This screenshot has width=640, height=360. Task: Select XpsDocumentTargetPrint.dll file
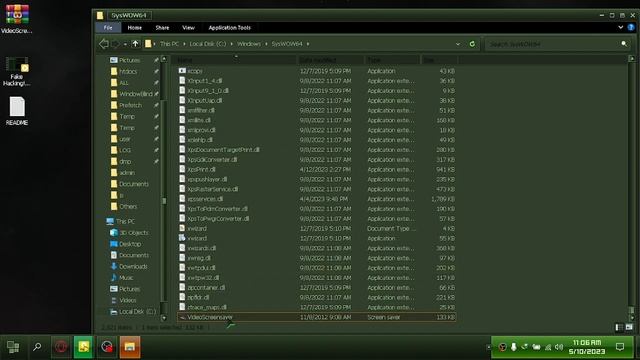(x=317, y=150)
